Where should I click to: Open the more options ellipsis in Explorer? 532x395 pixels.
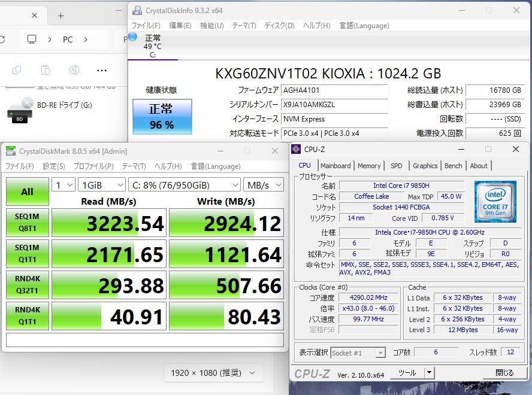pyautogui.click(x=102, y=71)
